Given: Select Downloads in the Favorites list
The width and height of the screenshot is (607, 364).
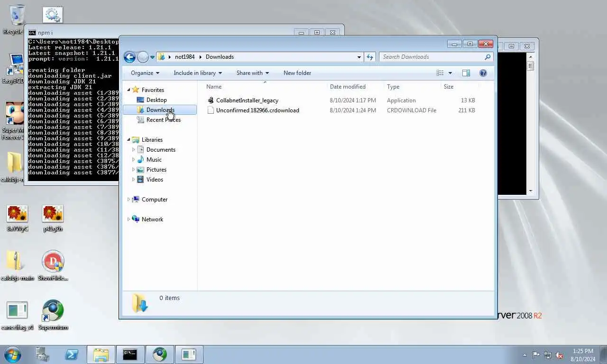Looking at the screenshot, I should click(x=160, y=110).
